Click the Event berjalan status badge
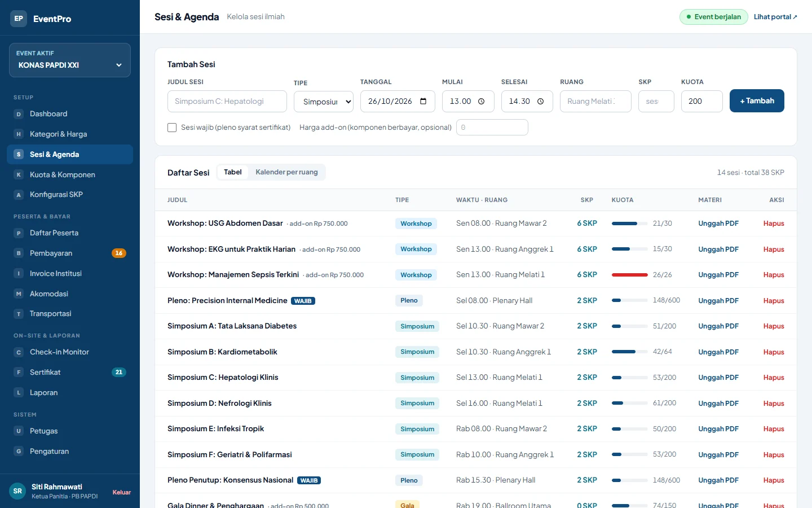Image resolution: width=812 pixels, height=508 pixels. coord(714,17)
